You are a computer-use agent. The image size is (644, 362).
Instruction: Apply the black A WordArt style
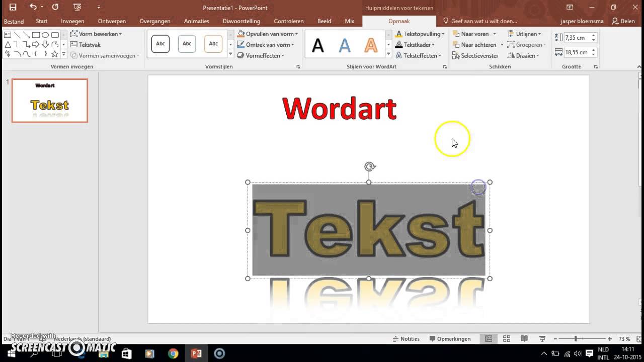(318, 45)
